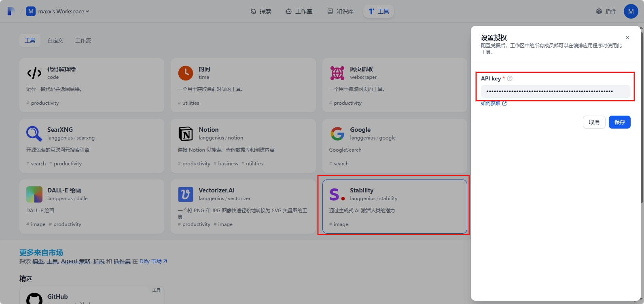
Task: Open the Dify 市场 marketplace link
Action: point(153,261)
